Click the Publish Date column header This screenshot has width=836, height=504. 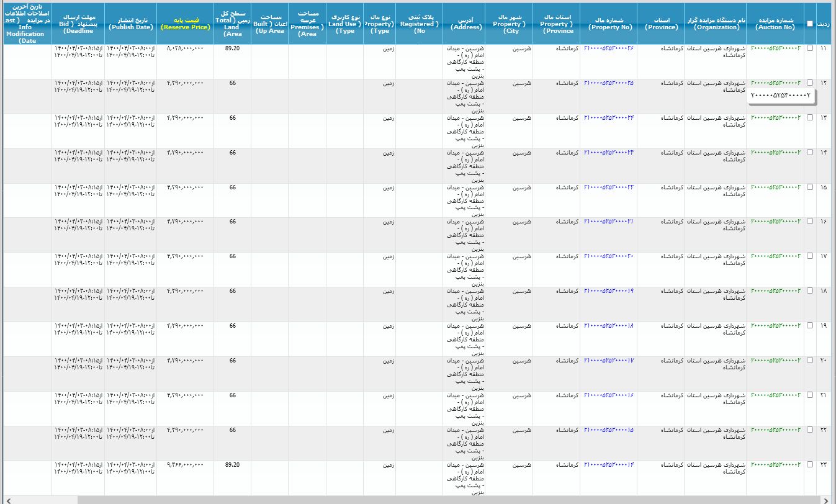coord(130,24)
